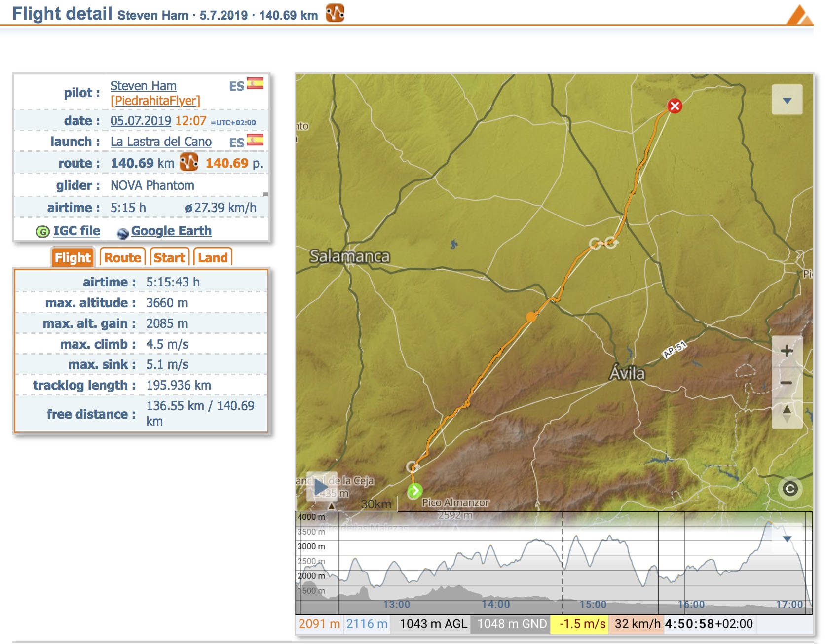
Task: Zoom out on the map
Action: coord(787,383)
